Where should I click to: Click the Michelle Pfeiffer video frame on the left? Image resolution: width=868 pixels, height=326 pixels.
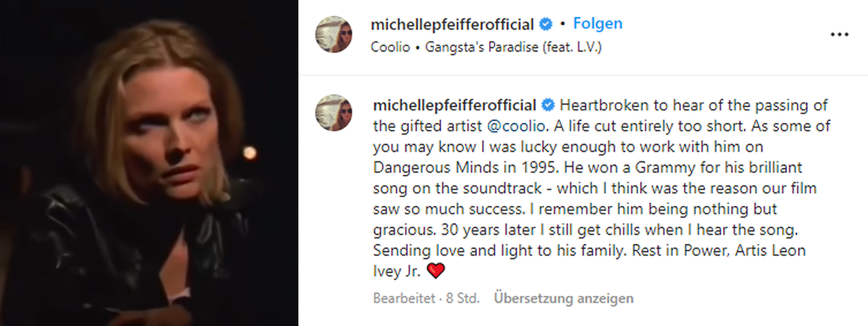[149, 163]
